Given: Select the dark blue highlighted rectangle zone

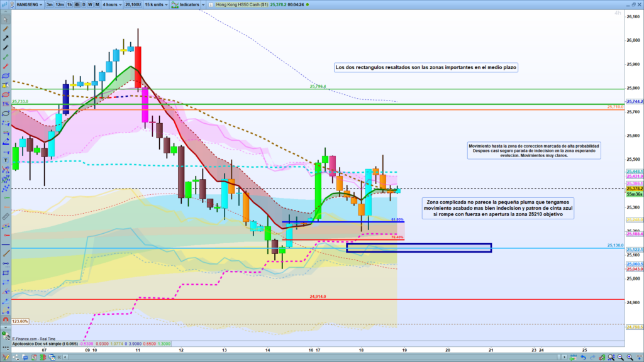Looking at the screenshot, I should 419,248.
